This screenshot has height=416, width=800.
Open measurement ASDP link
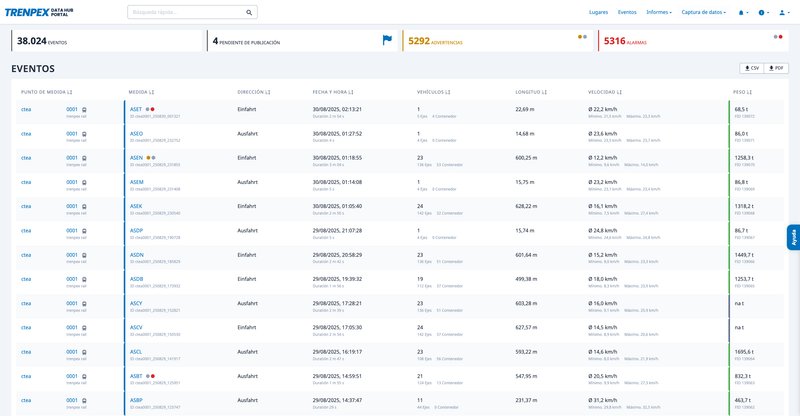click(x=136, y=231)
